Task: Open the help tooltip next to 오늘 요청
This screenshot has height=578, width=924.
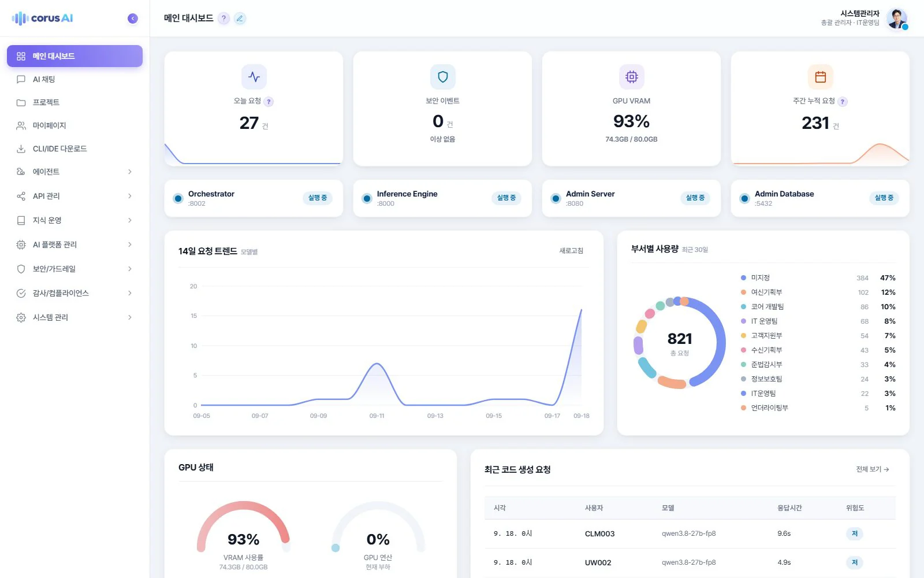Action: tap(269, 102)
